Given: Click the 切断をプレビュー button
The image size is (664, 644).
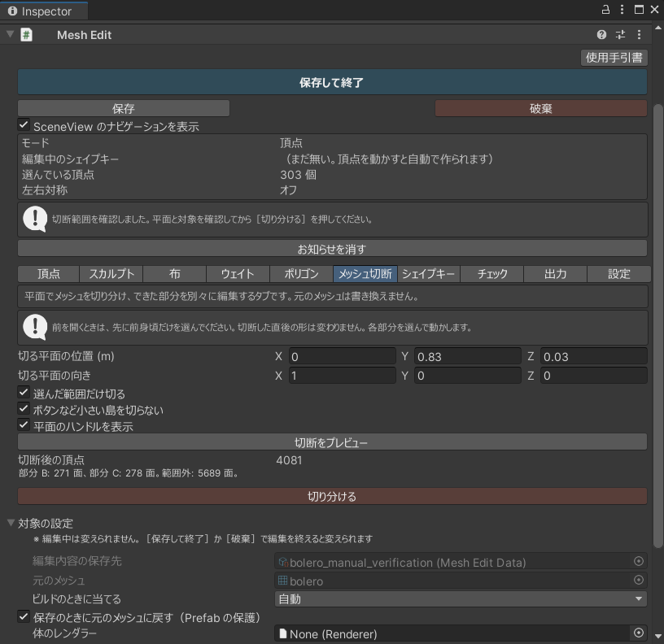Looking at the screenshot, I should tap(332, 442).
